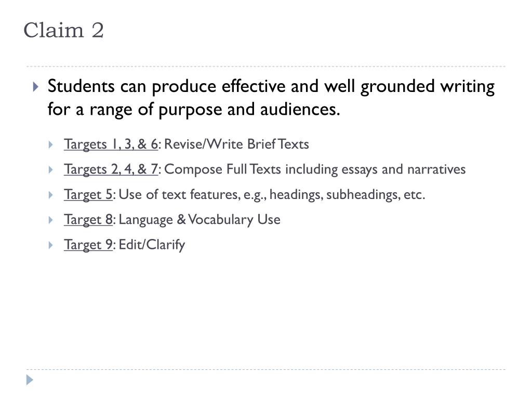Open the Targets 2, 4, & 7 link
532x399 pixels.
pos(111,169)
